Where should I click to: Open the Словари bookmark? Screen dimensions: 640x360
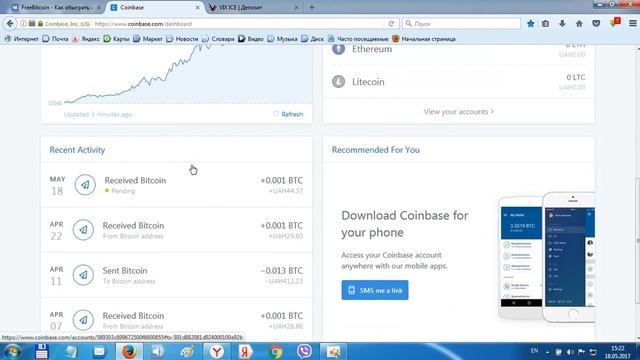[218, 39]
